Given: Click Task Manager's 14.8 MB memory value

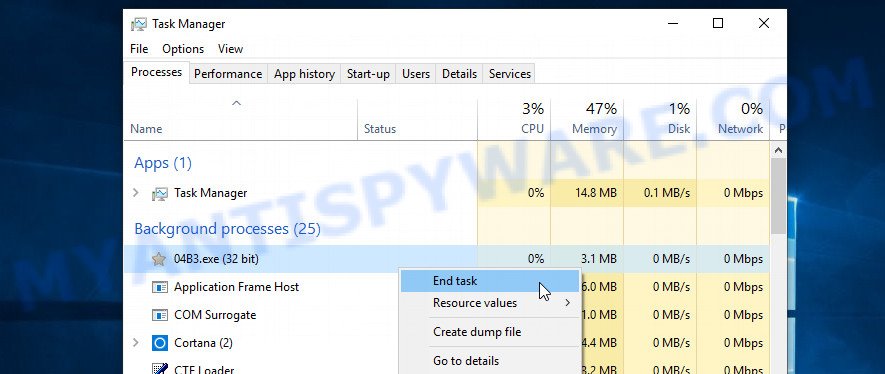Looking at the screenshot, I should (x=595, y=193).
